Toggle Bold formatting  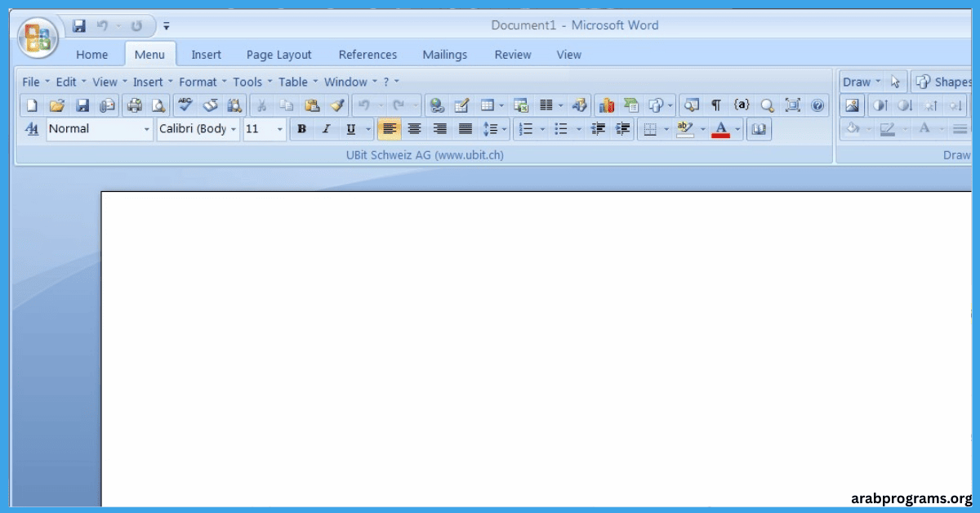coord(302,129)
